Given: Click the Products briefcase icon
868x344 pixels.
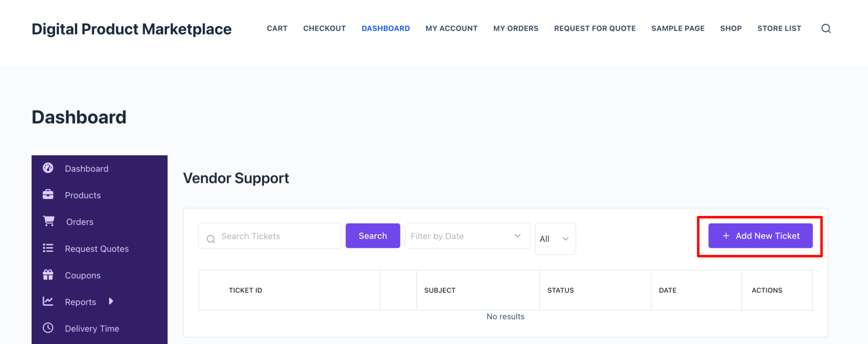Looking at the screenshot, I should [48, 195].
